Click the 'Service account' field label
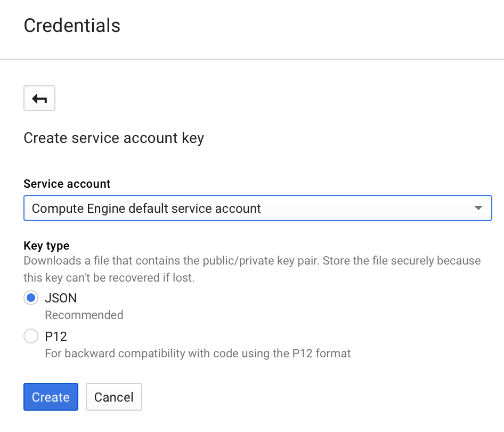Image resolution: width=504 pixels, height=432 pixels. (x=67, y=183)
